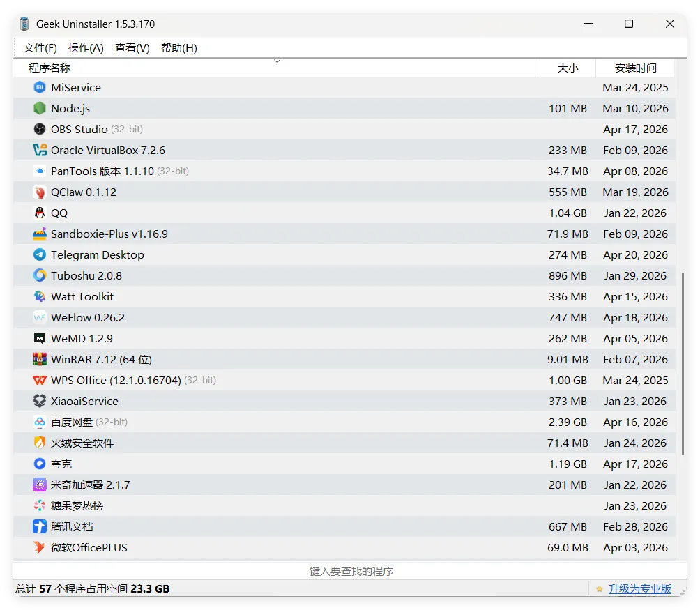Click the XiaoaiService icon
700x610 pixels.
(x=40, y=401)
